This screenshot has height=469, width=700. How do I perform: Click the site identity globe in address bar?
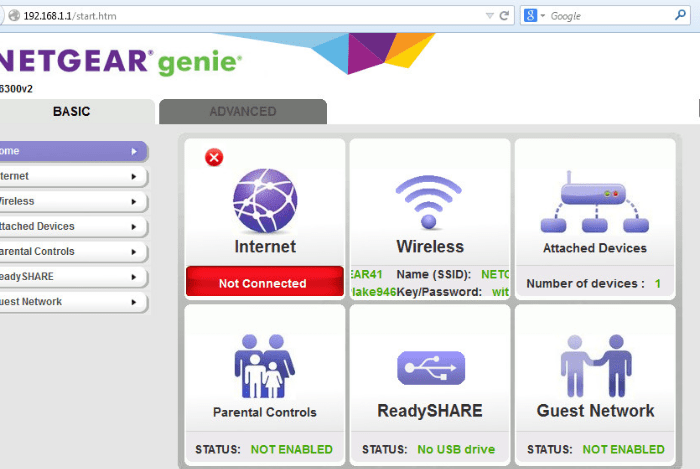[14, 16]
